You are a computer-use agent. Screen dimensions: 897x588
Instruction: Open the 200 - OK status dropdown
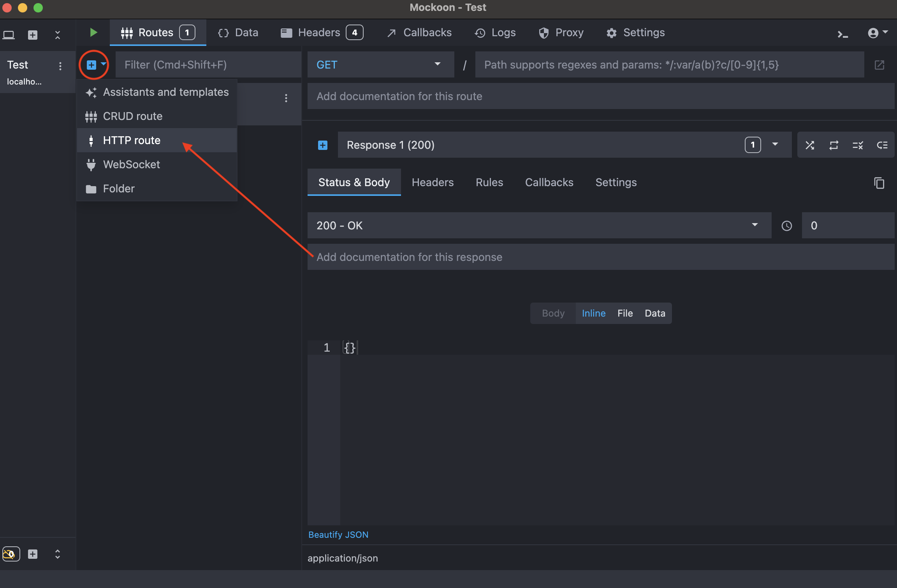[539, 225]
